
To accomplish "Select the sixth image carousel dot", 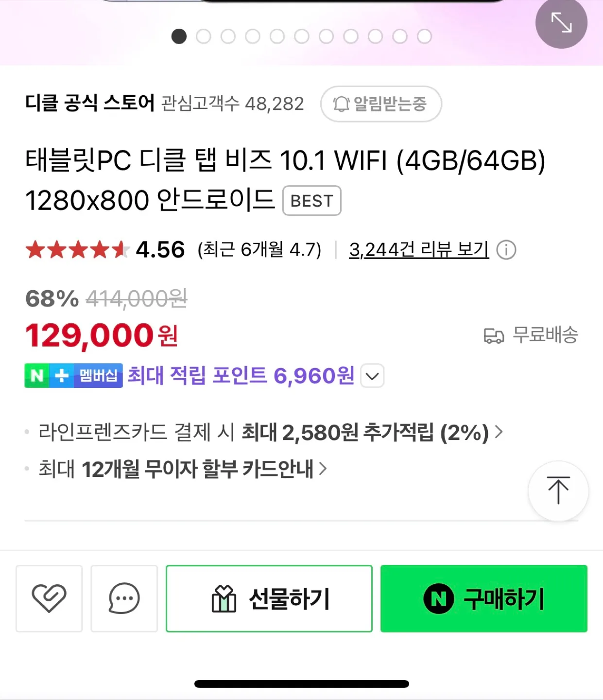I will (302, 36).
